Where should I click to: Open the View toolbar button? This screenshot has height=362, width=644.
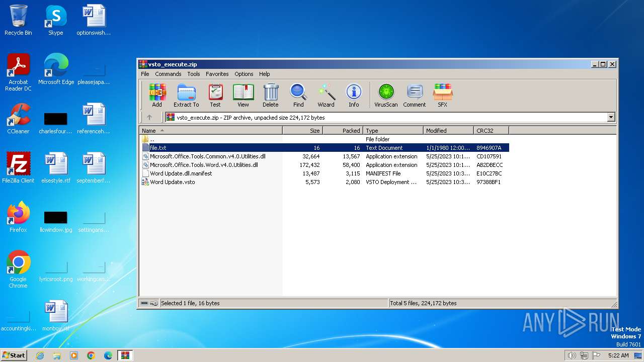(243, 96)
